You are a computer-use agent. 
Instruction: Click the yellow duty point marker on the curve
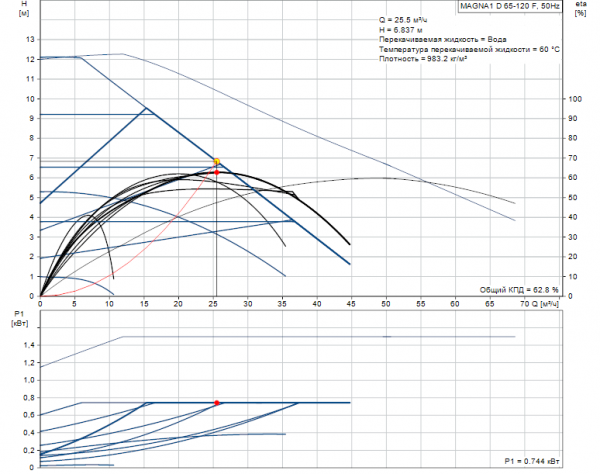(217, 161)
